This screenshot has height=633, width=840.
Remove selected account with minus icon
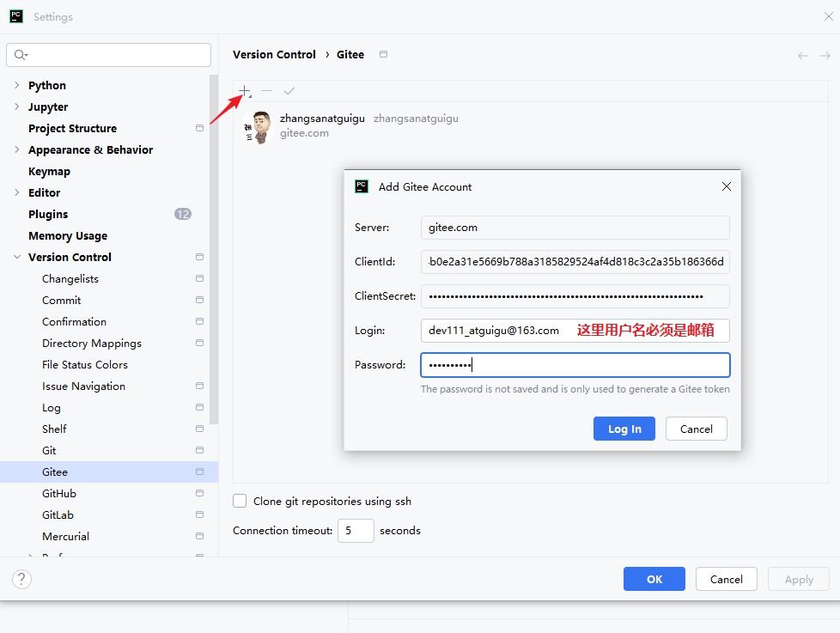pos(267,91)
